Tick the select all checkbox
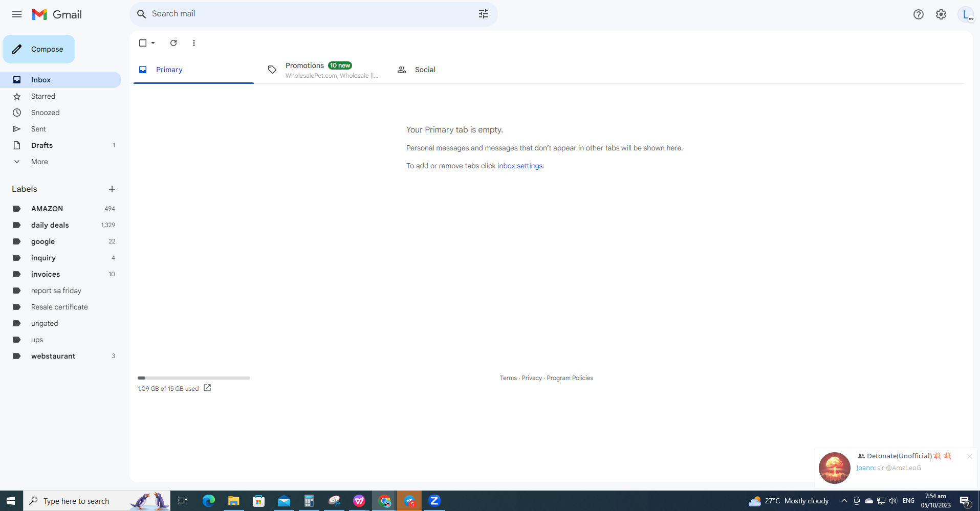 click(143, 43)
